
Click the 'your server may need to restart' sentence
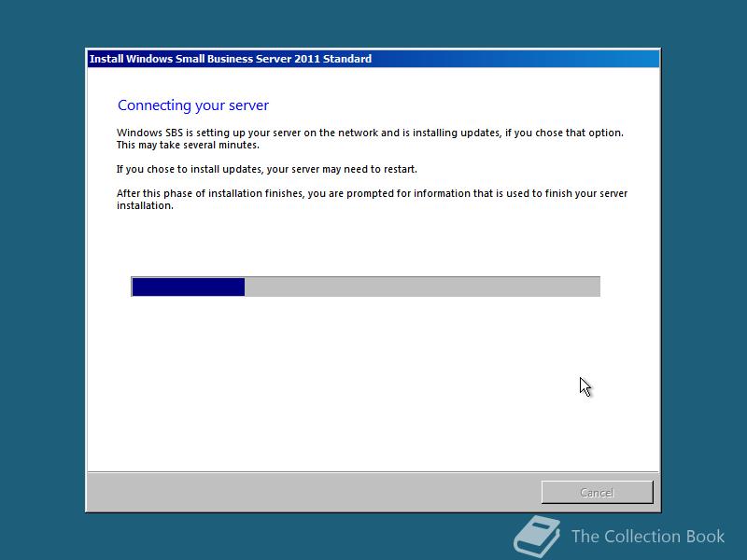point(266,169)
